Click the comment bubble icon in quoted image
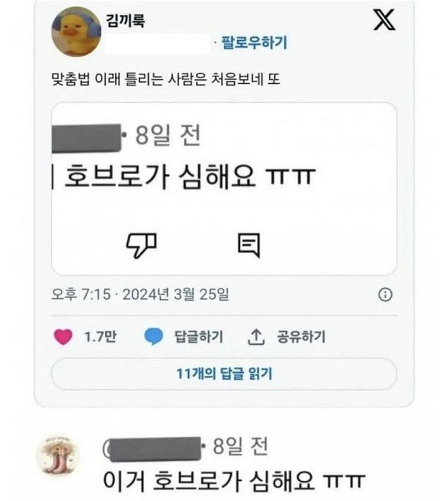Image resolution: width=448 pixels, height=501 pixels. click(x=248, y=245)
